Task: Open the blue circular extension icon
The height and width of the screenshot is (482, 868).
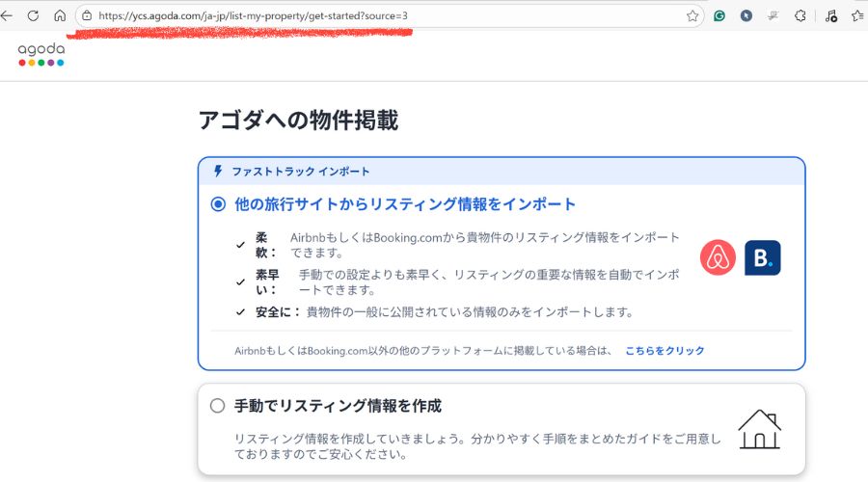Action: (746, 16)
